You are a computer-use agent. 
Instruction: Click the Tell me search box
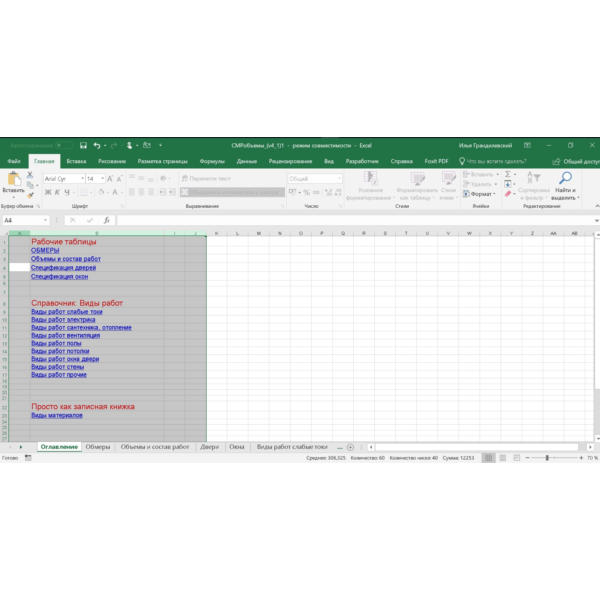tap(493, 161)
